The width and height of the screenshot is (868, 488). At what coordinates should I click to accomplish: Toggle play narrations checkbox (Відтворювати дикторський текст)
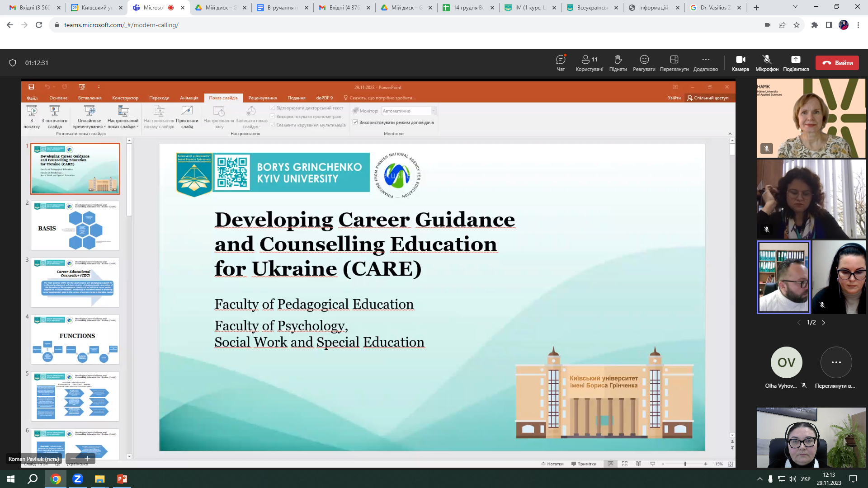pos(272,108)
